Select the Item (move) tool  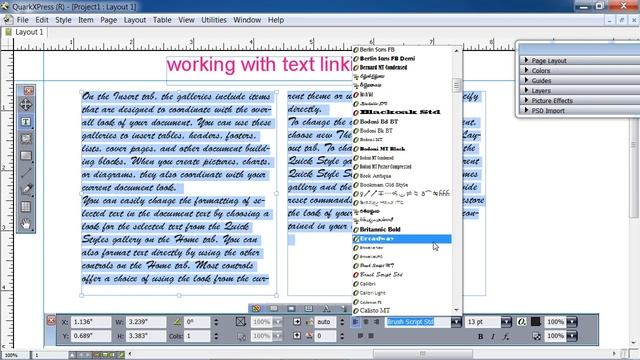(26, 104)
